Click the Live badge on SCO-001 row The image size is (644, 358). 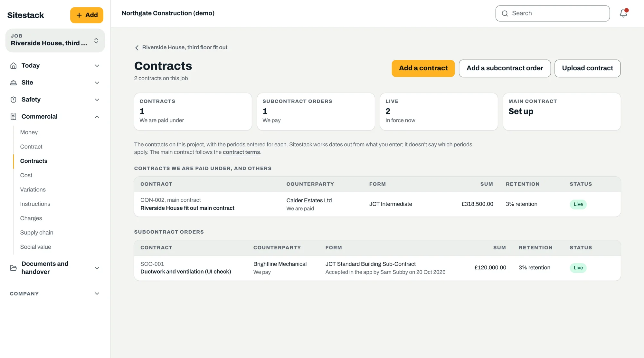tap(578, 268)
